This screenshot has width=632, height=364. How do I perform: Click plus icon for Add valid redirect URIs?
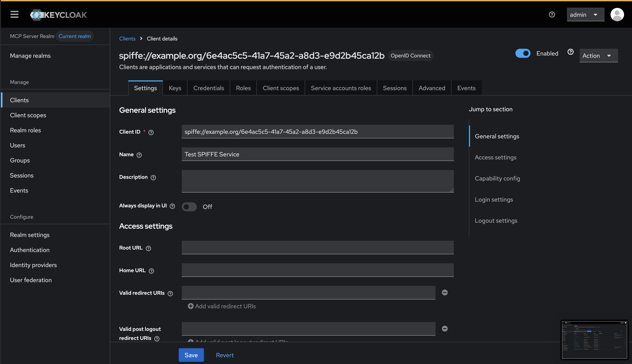191,306
